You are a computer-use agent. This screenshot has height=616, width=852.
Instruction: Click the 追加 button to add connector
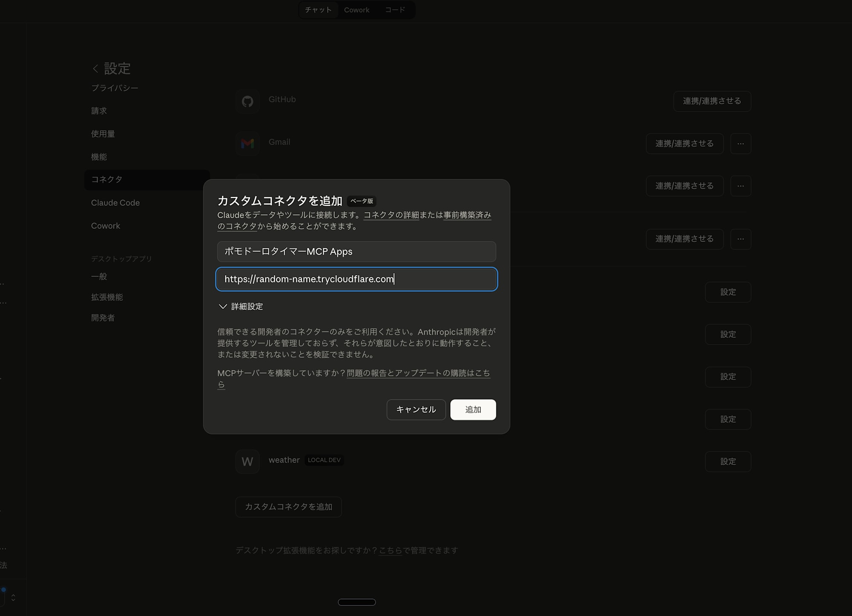click(x=473, y=409)
